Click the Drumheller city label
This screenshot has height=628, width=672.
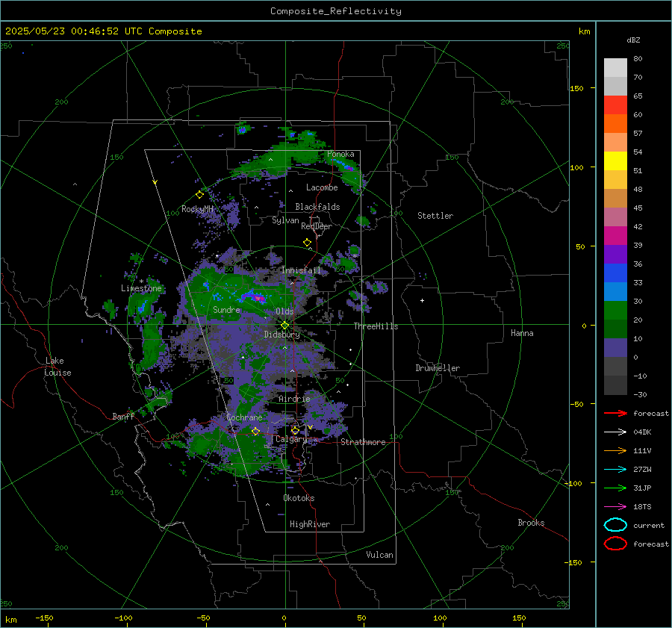(438, 368)
